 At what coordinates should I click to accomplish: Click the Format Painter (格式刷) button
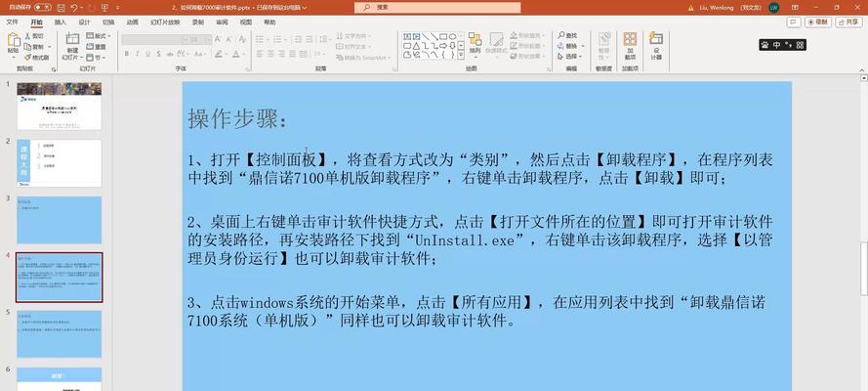[x=36, y=57]
